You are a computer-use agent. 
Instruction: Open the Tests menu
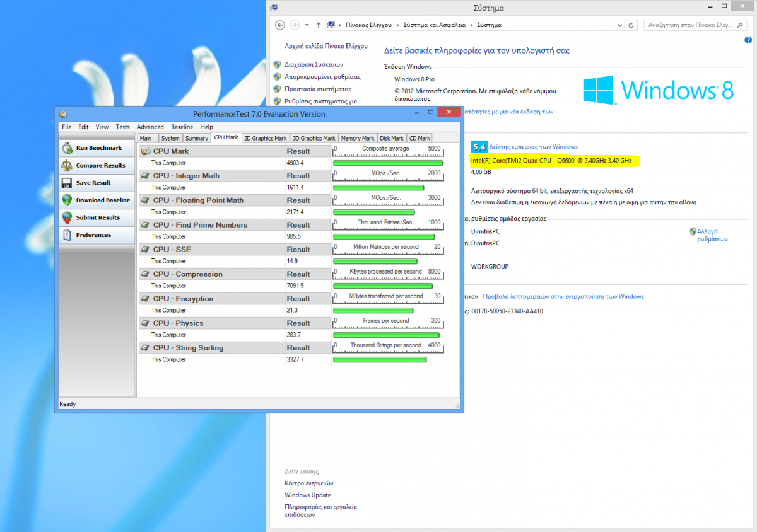click(x=122, y=127)
